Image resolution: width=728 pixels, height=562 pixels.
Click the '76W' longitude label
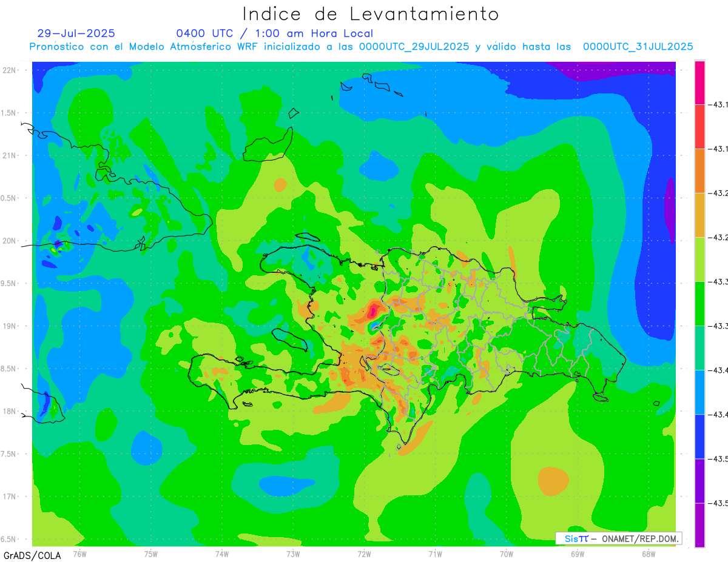click(79, 554)
